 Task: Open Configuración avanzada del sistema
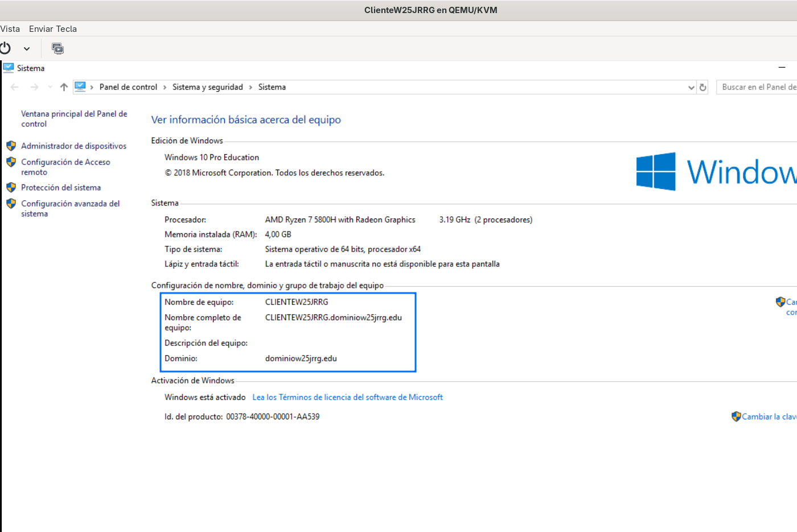point(71,209)
